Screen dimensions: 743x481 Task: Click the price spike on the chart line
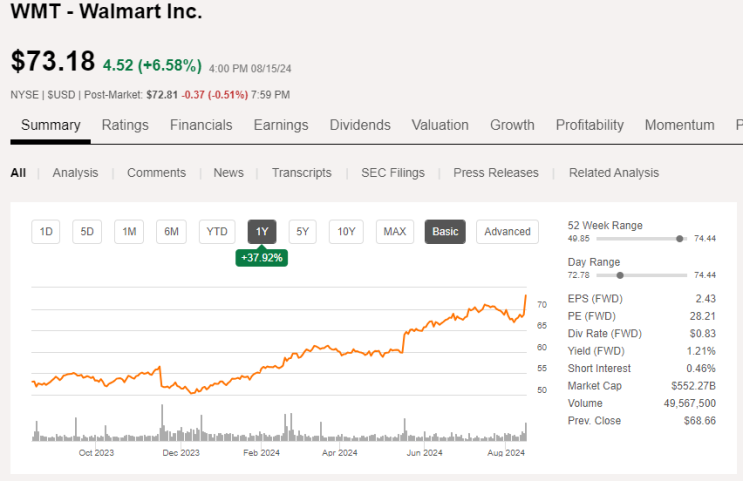click(526, 296)
